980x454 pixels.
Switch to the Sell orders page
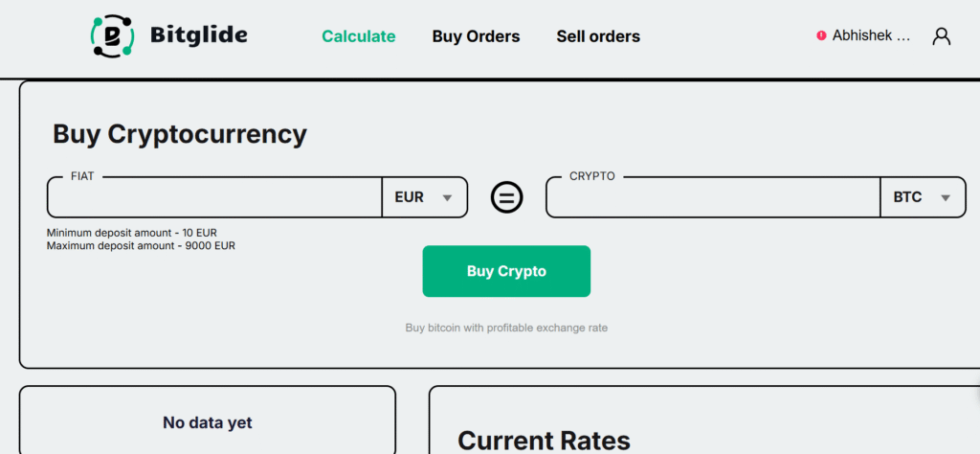pos(598,36)
